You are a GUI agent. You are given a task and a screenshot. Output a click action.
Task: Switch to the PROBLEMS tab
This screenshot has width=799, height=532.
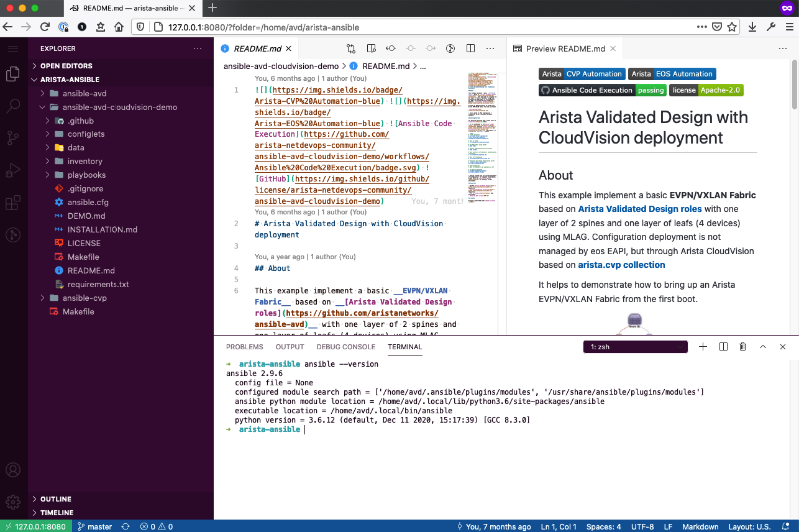(244, 347)
